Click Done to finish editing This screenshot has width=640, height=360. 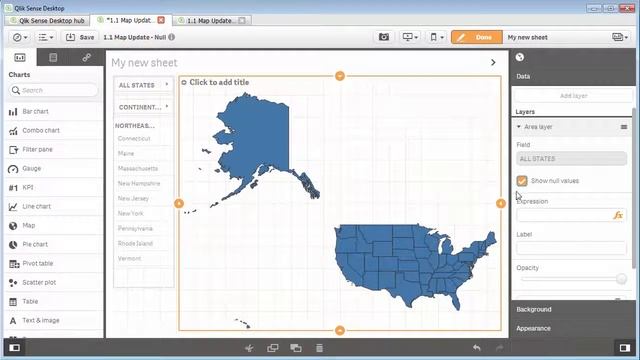tap(477, 37)
